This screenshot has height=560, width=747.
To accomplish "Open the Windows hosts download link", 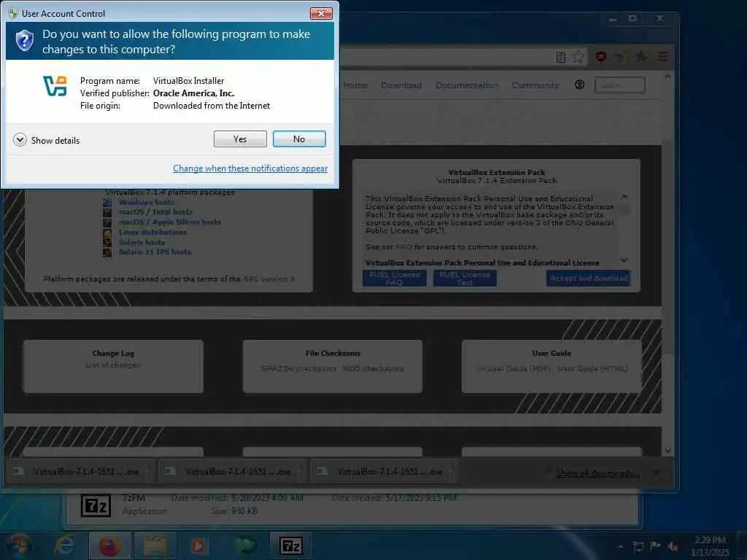I will click(146, 203).
